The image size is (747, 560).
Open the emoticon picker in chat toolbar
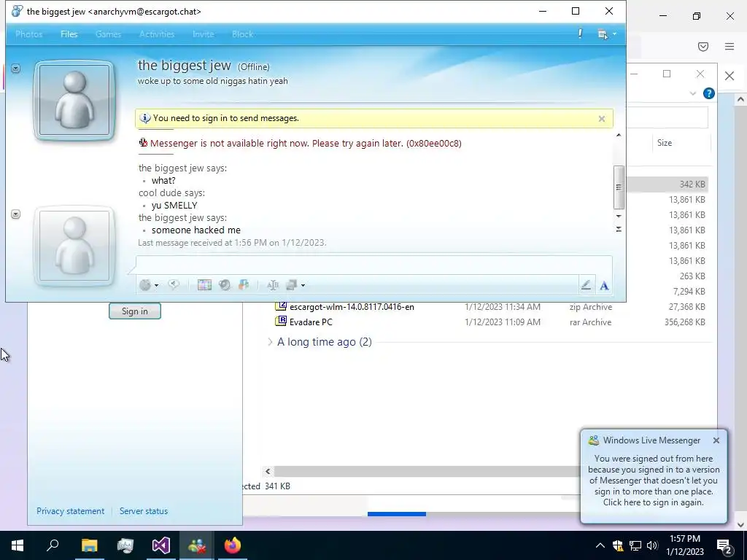[145, 285]
